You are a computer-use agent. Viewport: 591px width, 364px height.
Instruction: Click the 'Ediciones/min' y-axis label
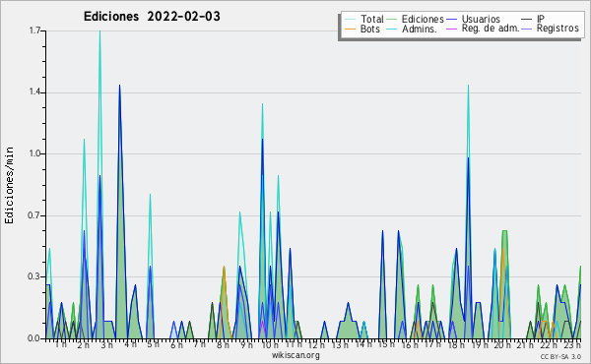coord(9,185)
